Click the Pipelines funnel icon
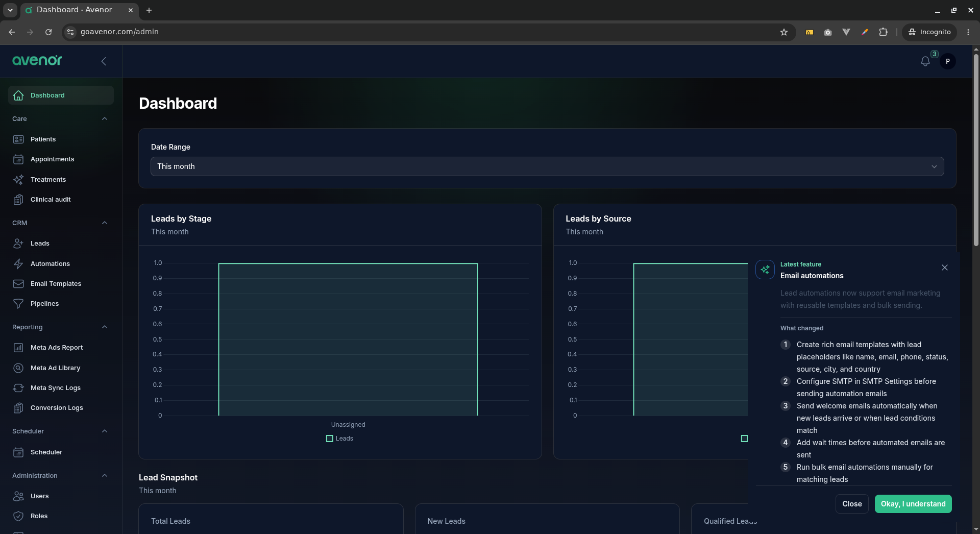This screenshot has height=534, width=980. pyautogui.click(x=18, y=304)
